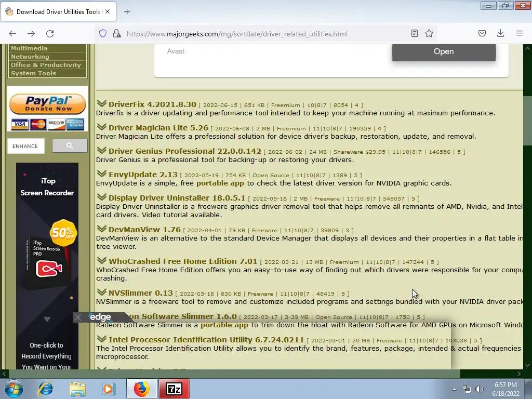Follow the portable app link under EnvyUpdate
Screen dimensions: 532x399
pos(220,183)
